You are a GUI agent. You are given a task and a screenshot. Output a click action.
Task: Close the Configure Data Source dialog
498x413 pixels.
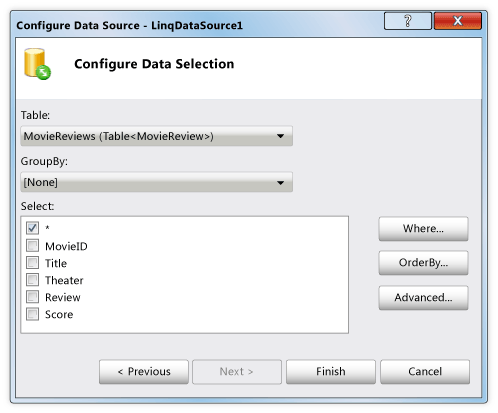tap(458, 21)
